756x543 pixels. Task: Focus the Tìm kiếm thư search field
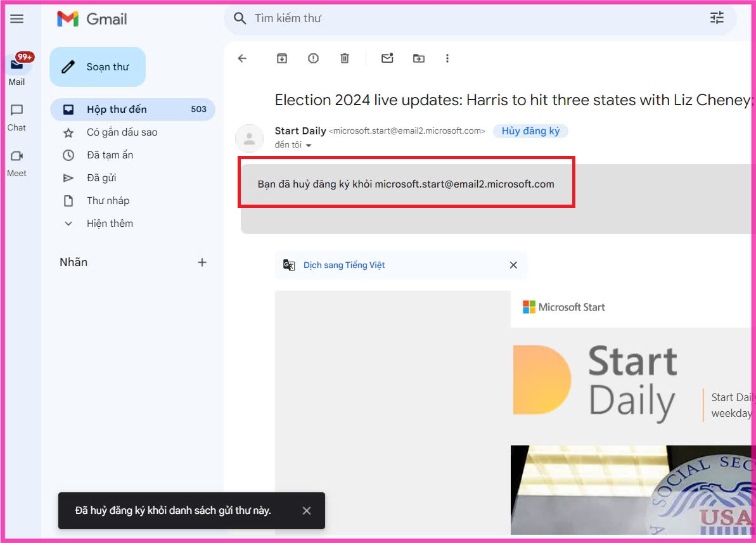click(480, 18)
